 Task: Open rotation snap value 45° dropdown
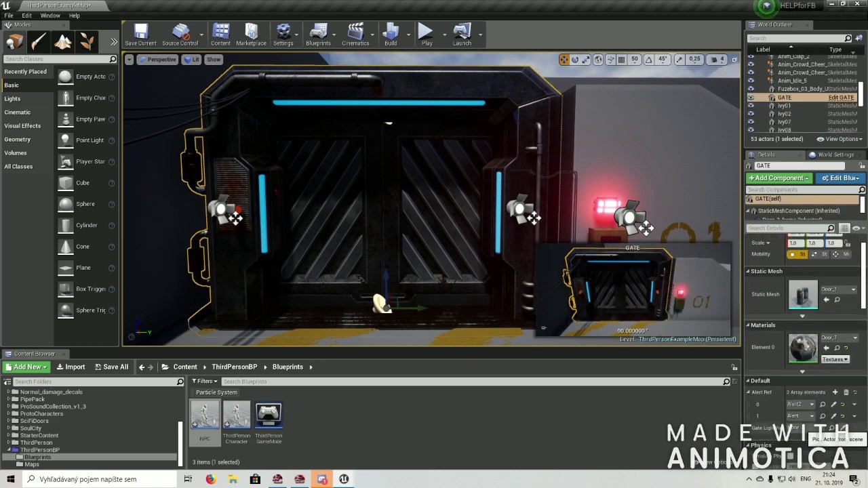(x=663, y=60)
